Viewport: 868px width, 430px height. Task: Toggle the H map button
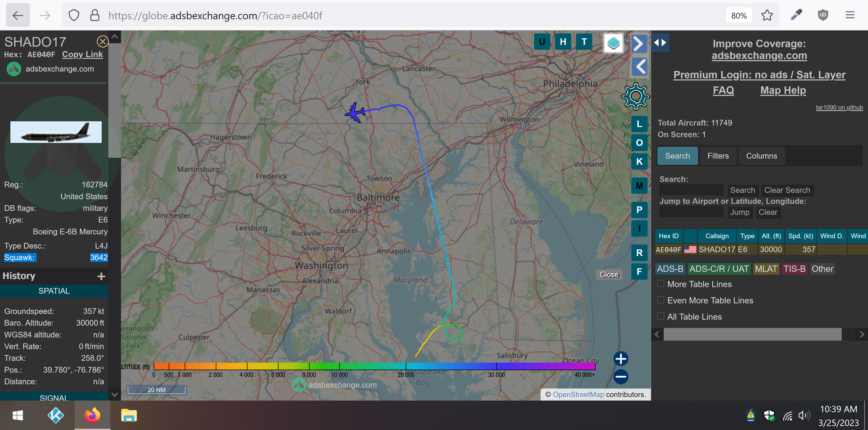pyautogui.click(x=563, y=42)
